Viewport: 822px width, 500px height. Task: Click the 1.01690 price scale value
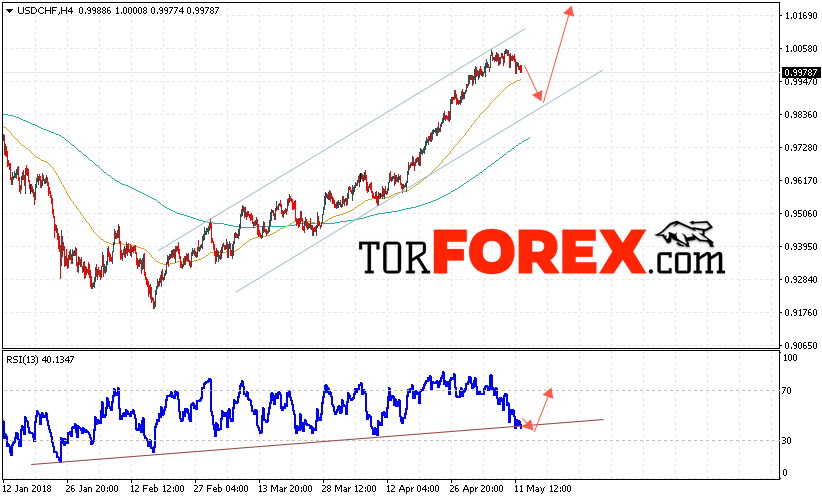coord(801,16)
